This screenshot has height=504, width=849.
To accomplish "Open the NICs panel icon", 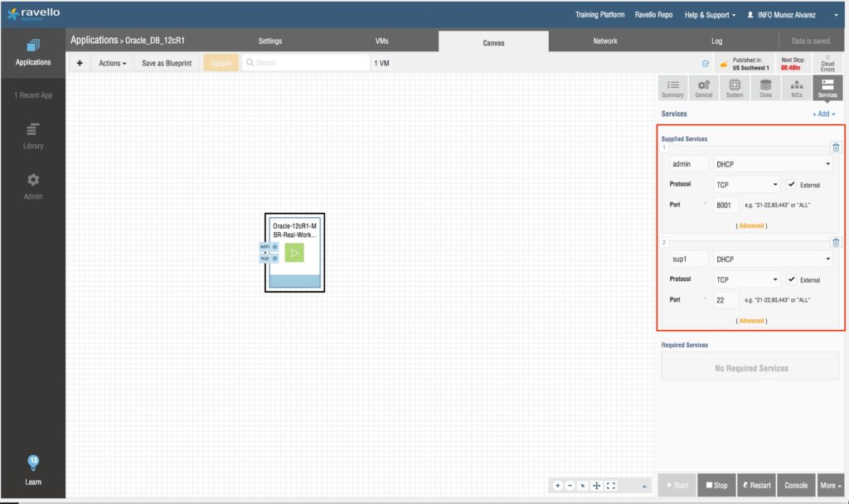I will pos(796,88).
